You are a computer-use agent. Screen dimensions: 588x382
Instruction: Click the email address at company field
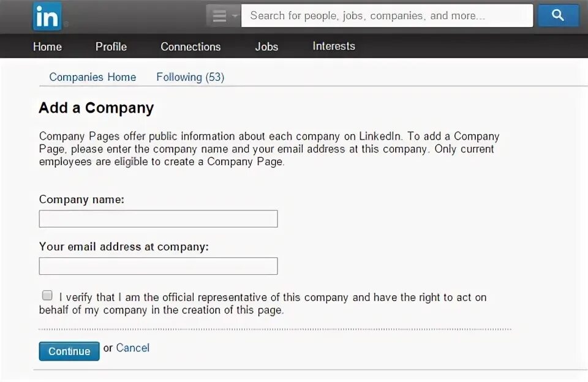[x=158, y=266]
